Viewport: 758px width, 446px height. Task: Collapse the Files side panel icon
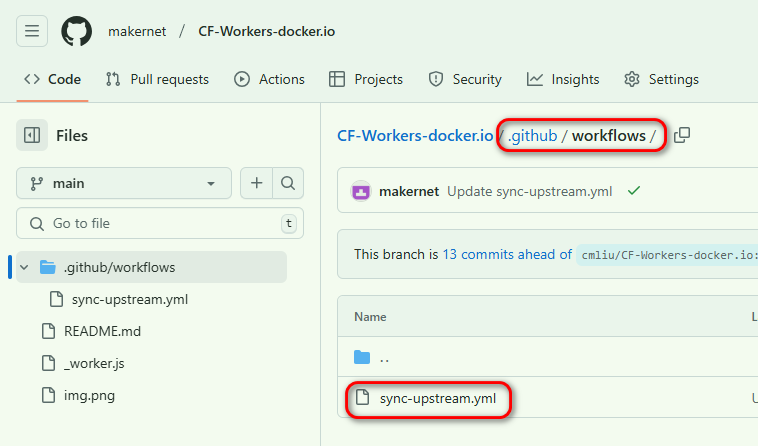[32, 135]
